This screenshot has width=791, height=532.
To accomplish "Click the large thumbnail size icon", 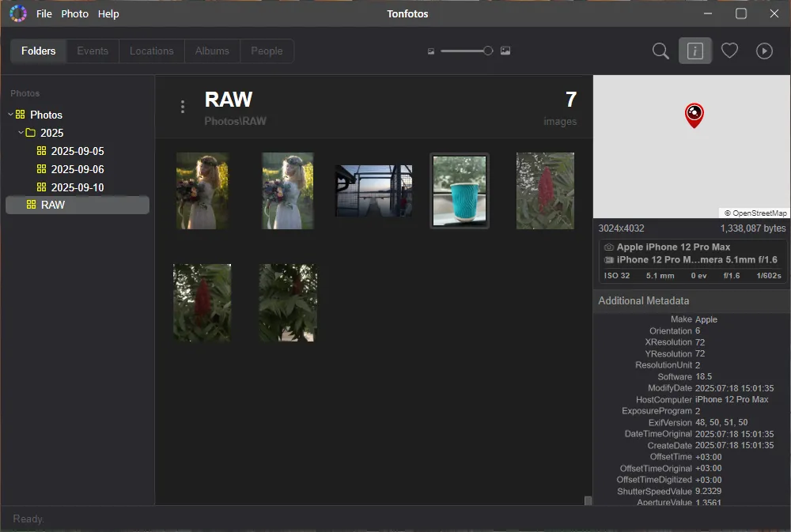I will point(505,51).
